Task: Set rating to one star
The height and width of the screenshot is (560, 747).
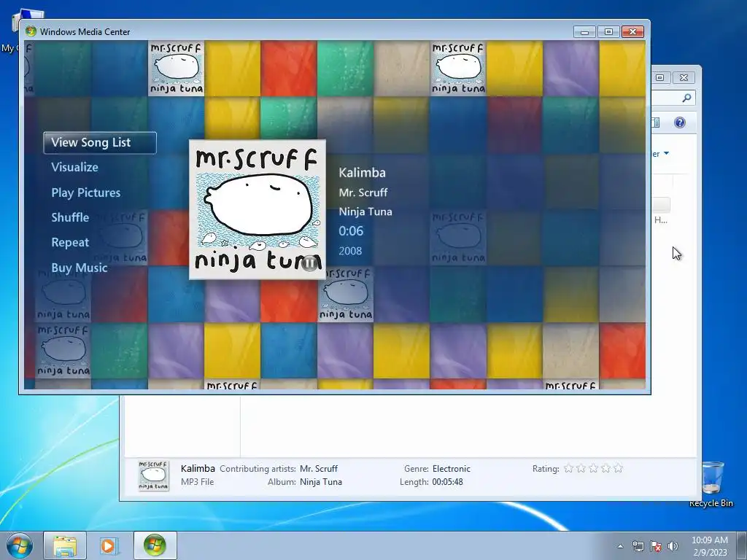Action: [x=568, y=469]
